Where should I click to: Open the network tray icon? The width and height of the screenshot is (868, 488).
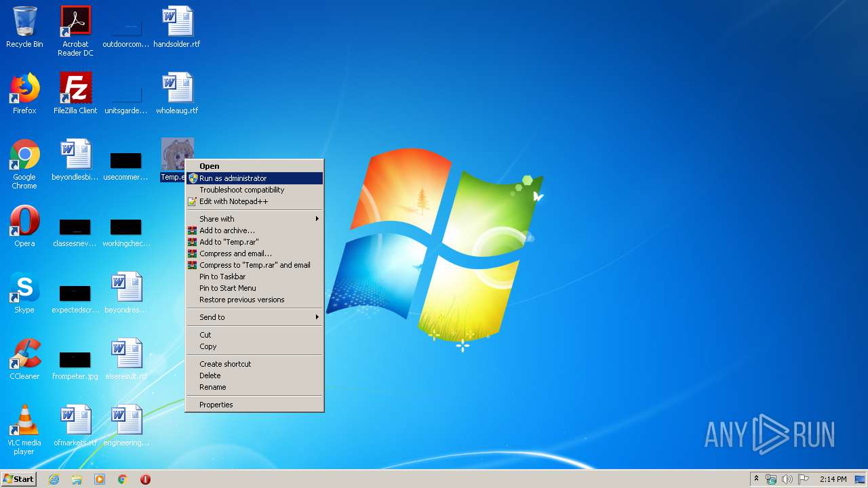[771, 479]
